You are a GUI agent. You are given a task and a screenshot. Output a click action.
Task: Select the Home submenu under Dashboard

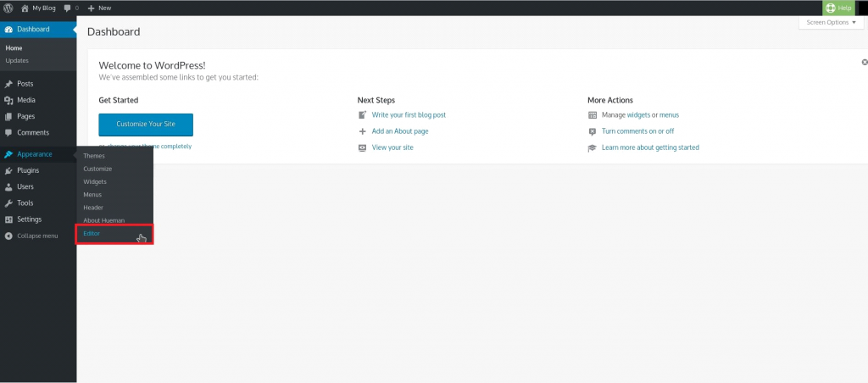coord(14,48)
